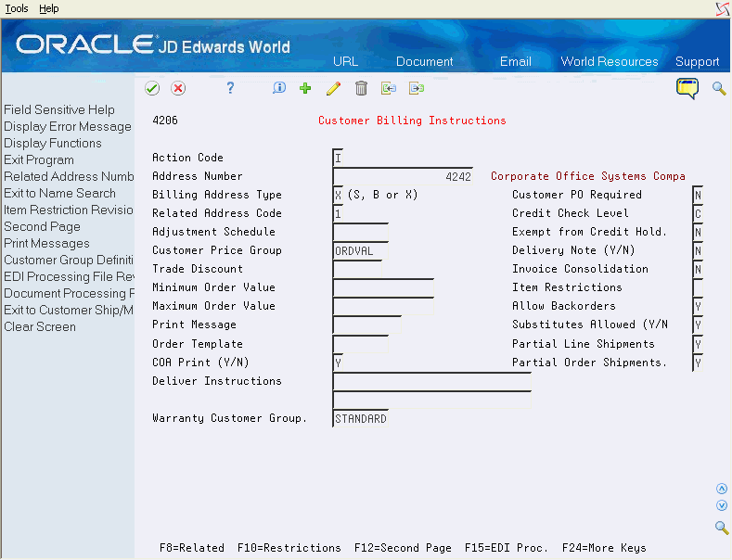
Task: Open the Tools menu
Action: pyautogui.click(x=17, y=8)
